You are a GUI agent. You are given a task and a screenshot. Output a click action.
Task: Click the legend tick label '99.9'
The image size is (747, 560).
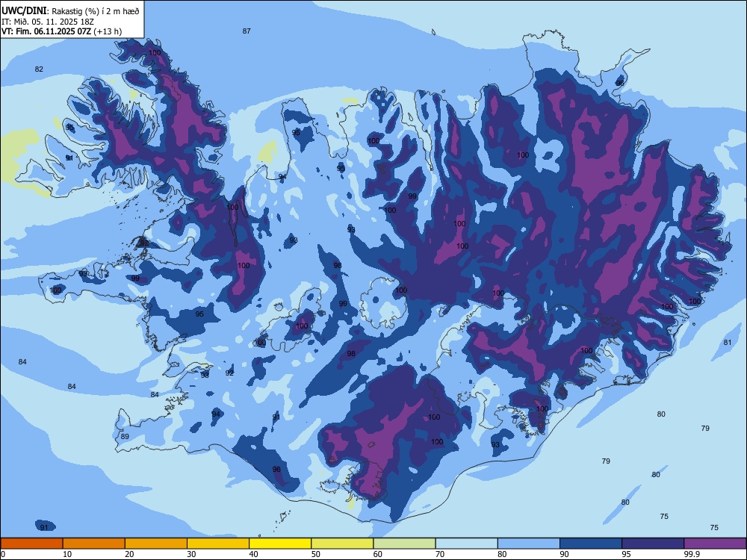[692, 554]
